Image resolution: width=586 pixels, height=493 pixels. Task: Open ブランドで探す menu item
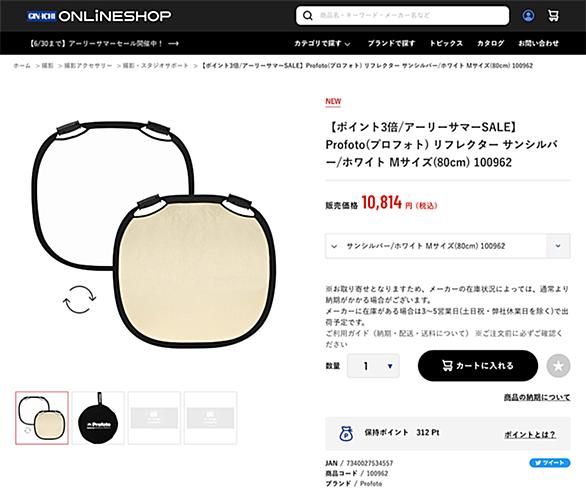point(391,43)
